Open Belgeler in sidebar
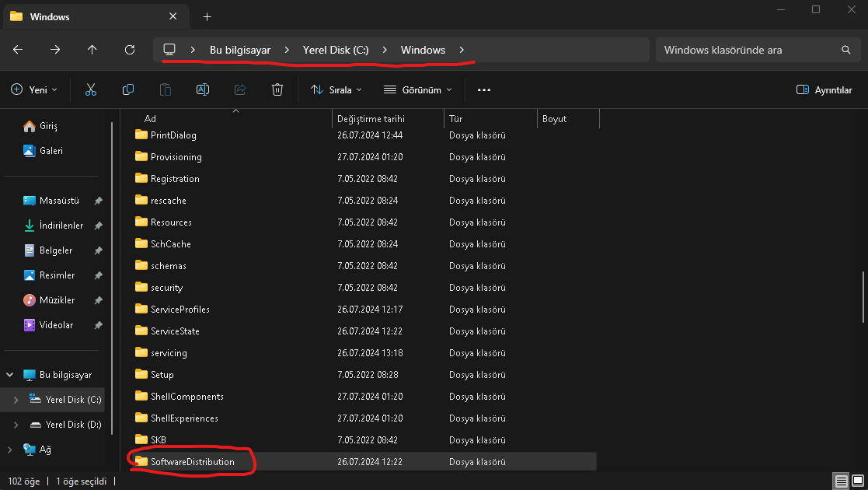Image resolution: width=868 pixels, height=490 pixels. (47, 250)
